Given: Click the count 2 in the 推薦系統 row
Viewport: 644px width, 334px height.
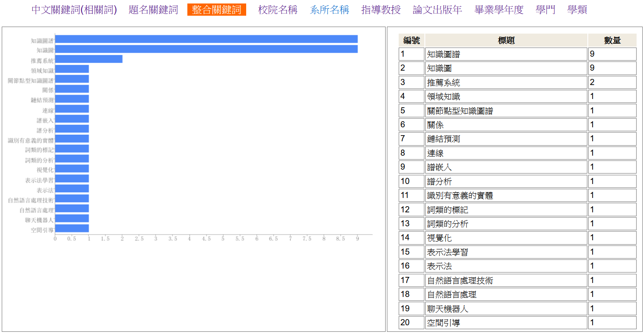Looking at the screenshot, I should click(612, 82).
